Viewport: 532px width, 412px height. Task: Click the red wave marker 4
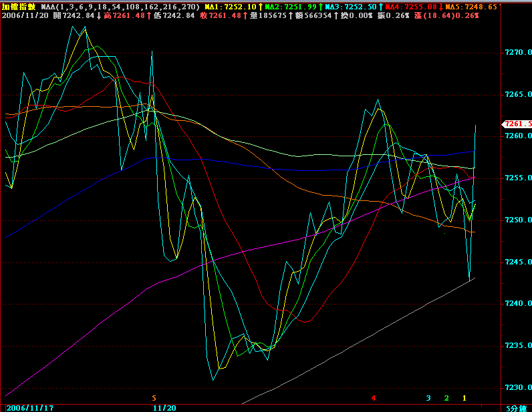coord(374,398)
